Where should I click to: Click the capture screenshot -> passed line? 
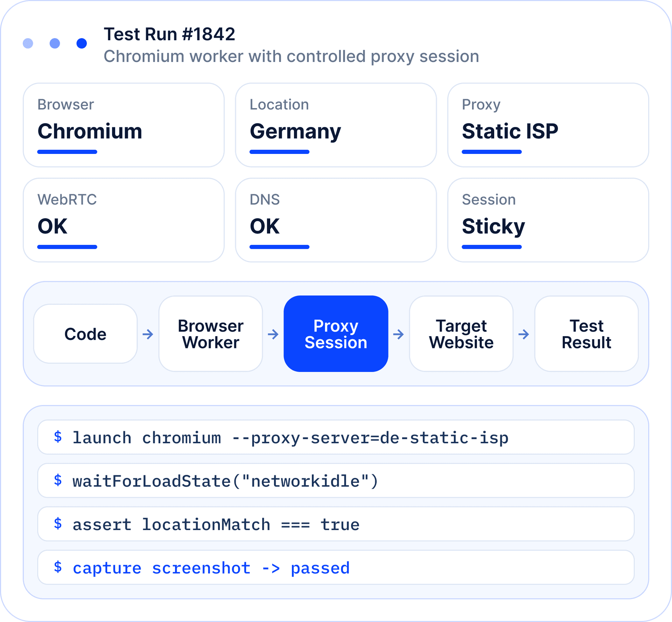[x=336, y=567]
